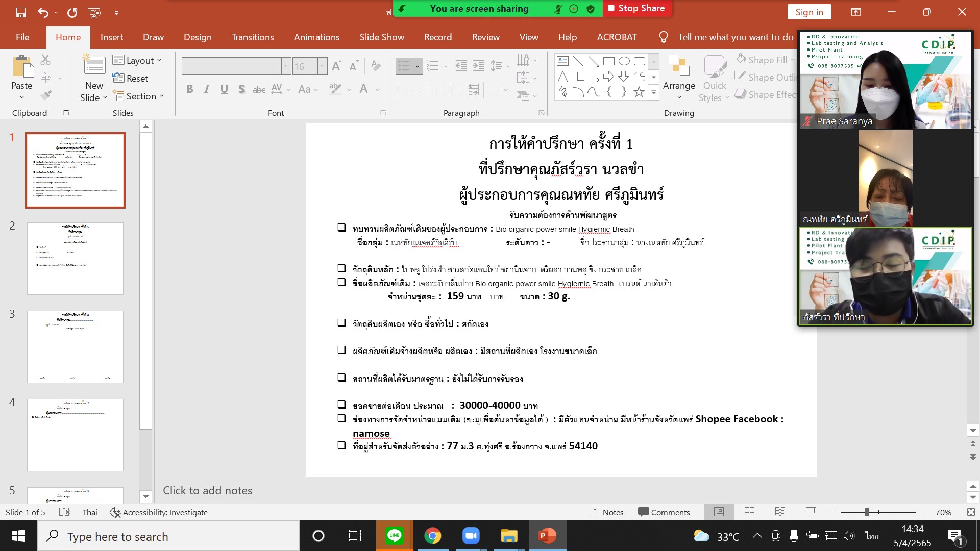Switch to Reading View icon
This screenshot has width=980, height=551.
[780, 512]
